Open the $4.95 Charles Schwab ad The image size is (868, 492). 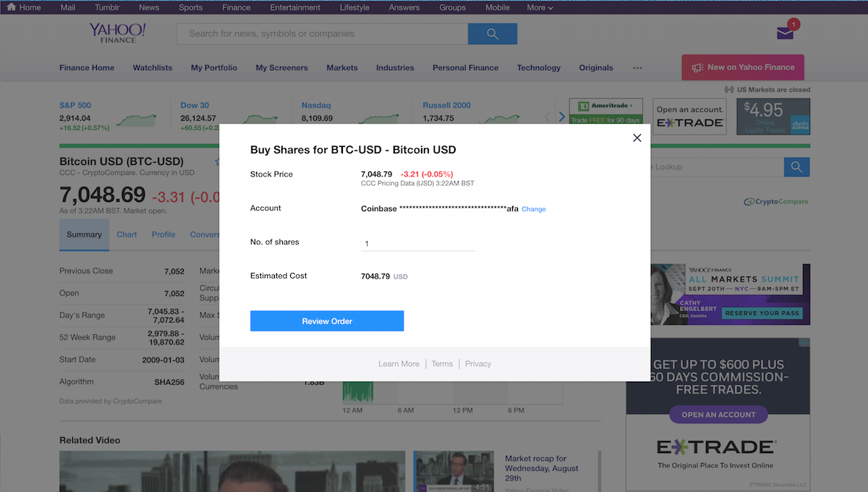pos(773,116)
